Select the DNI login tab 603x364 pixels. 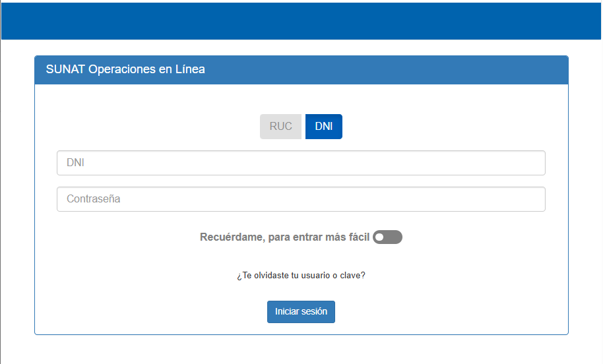(324, 127)
